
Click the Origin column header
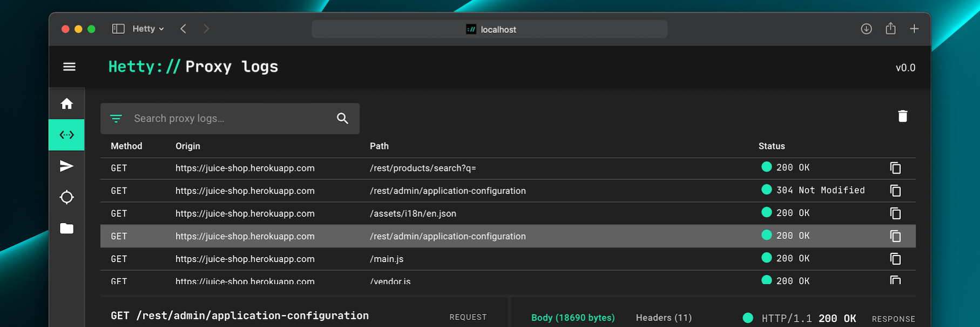(188, 146)
